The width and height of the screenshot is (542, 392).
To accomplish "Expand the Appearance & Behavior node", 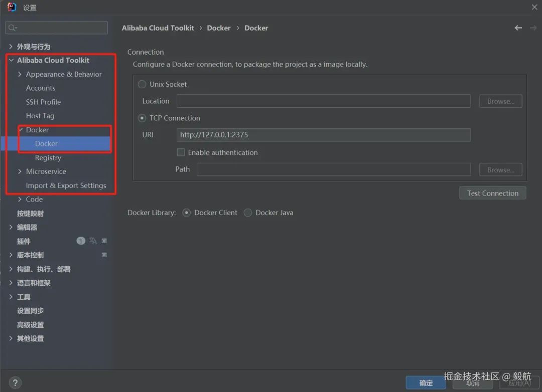I will [20, 74].
